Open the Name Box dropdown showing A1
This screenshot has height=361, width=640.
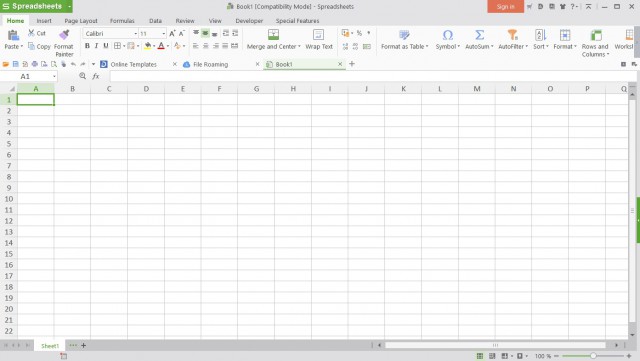(54, 76)
